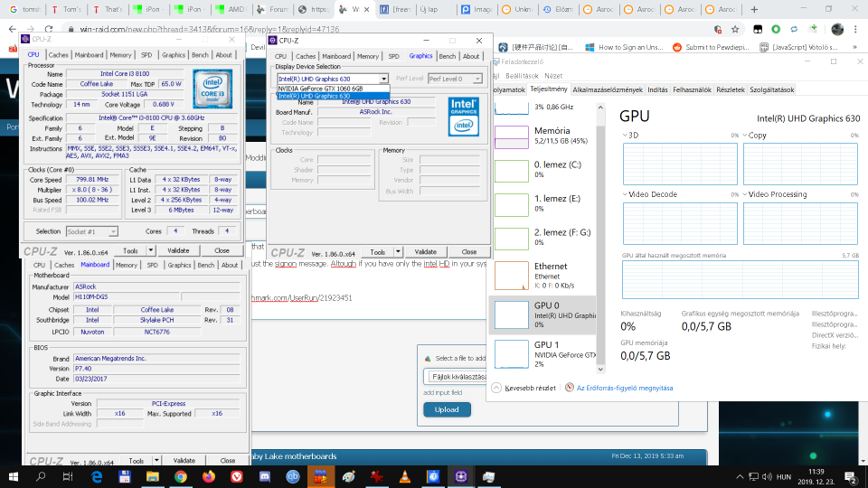This screenshot has width=868, height=488.
Task: Reload the page in Chrome
Action: point(49,29)
